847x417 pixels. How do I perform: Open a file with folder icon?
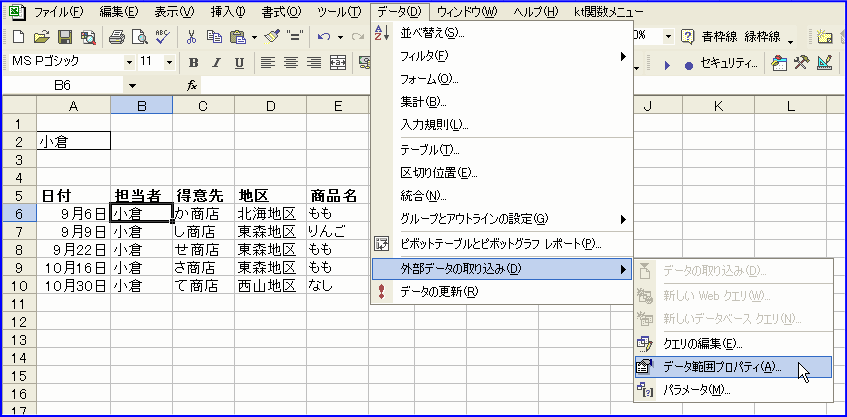point(41,36)
